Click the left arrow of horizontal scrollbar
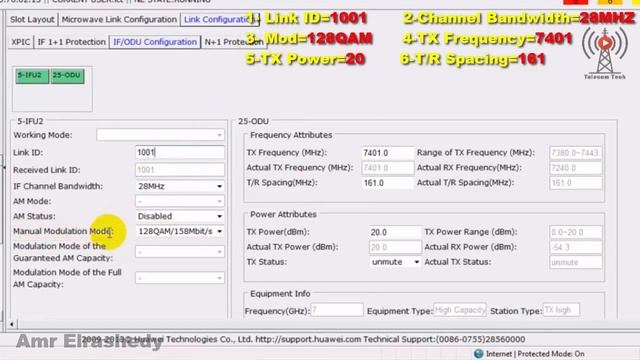 point(11,324)
